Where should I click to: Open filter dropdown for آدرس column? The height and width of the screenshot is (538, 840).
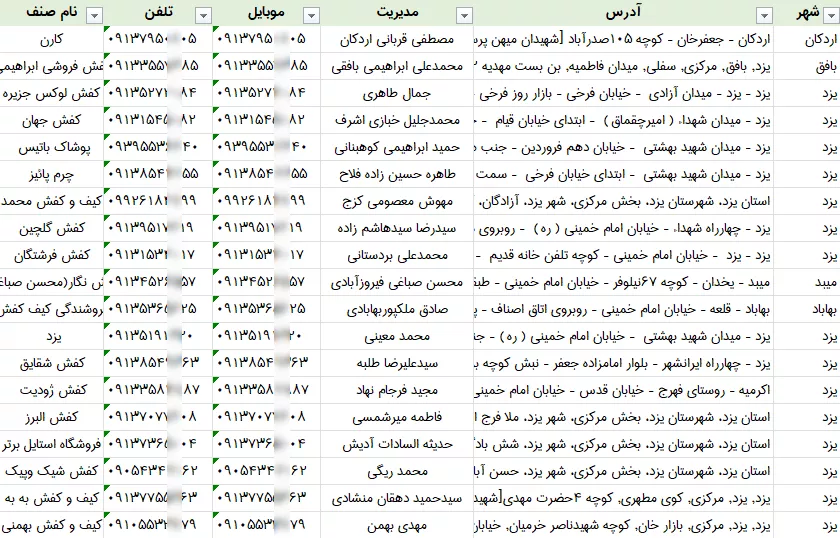click(764, 17)
